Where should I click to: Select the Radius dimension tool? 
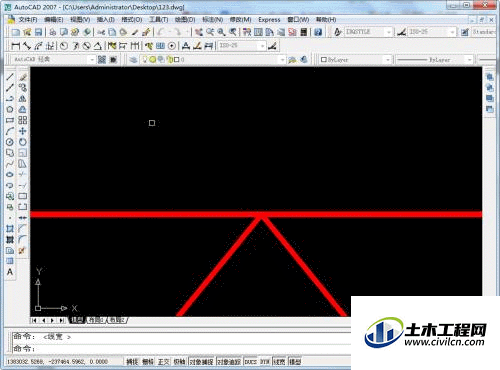64,46
